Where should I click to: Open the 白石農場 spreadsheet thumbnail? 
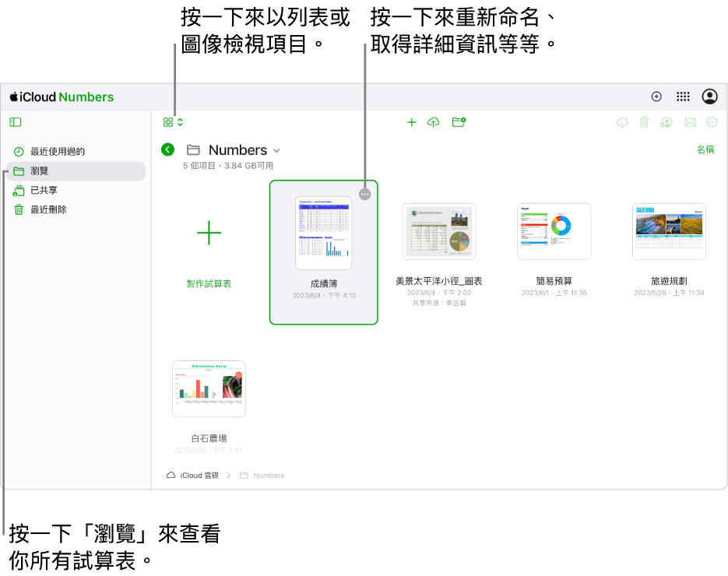209,388
